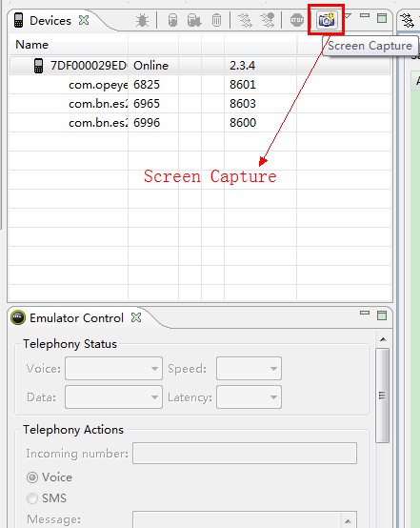The height and width of the screenshot is (528, 420).
Task: Click the Update Threads icon
Action: (245, 20)
